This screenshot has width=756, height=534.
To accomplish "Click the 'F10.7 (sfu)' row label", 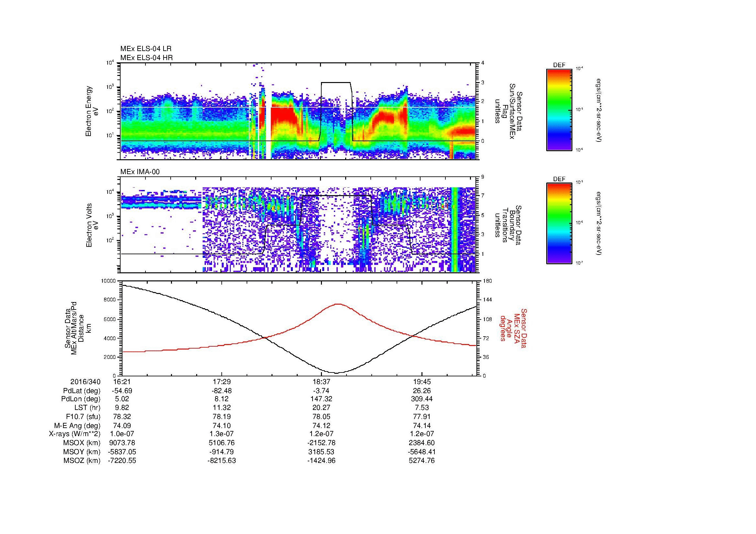I will pyautogui.click(x=83, y=416).
